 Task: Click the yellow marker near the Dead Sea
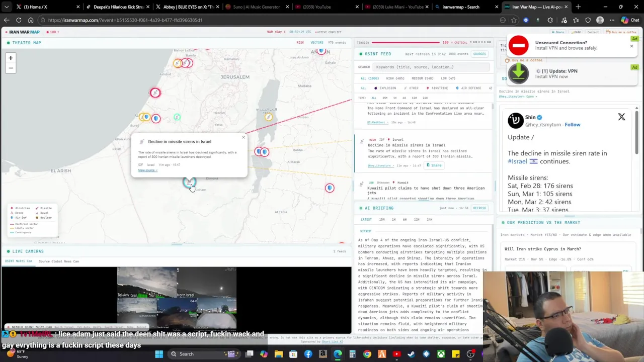[269, 117]
